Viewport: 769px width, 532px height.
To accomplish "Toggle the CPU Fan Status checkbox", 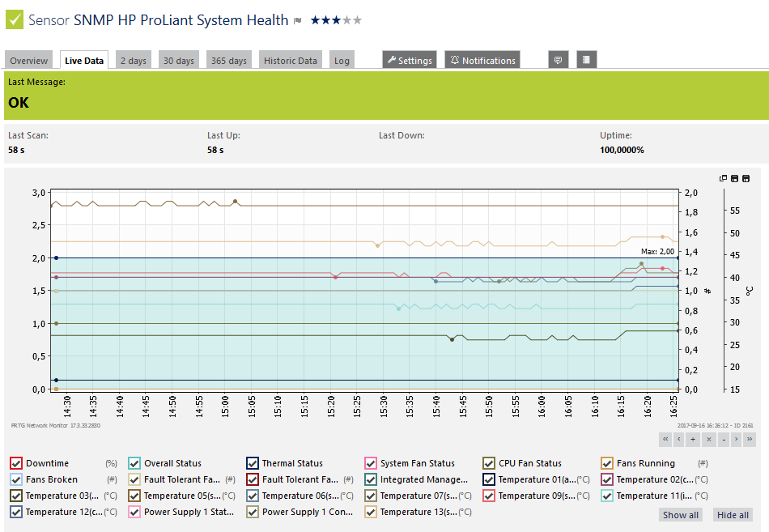I will coord(489,463).
